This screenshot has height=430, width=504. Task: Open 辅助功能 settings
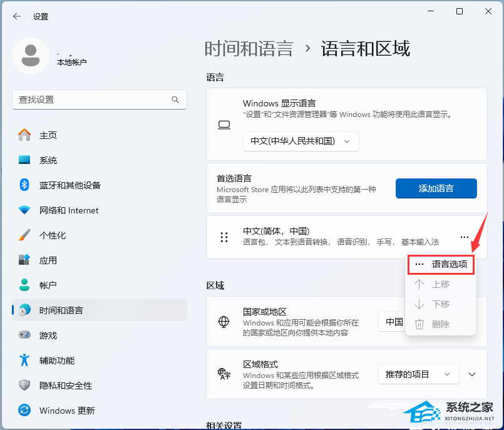click(100, 361)
